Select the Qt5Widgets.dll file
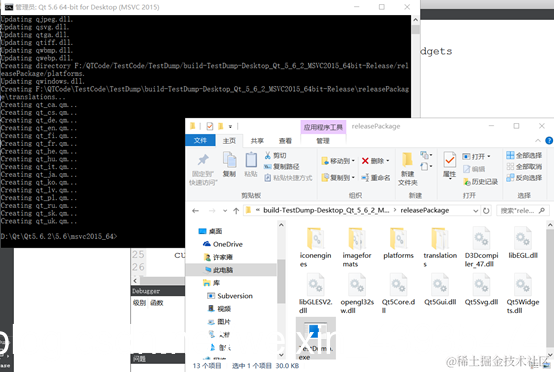This screenshot has width=554, height=372. [523, 293]
